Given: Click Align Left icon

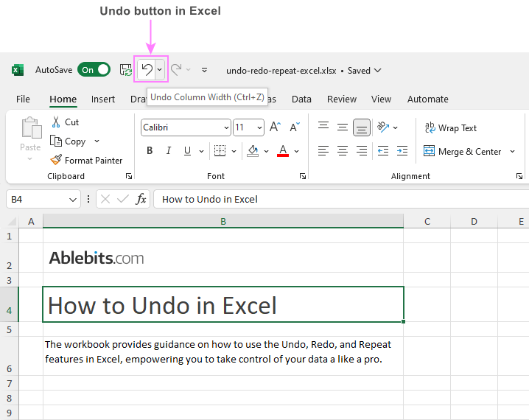Looking at the screenshot, I should (323, 151).
